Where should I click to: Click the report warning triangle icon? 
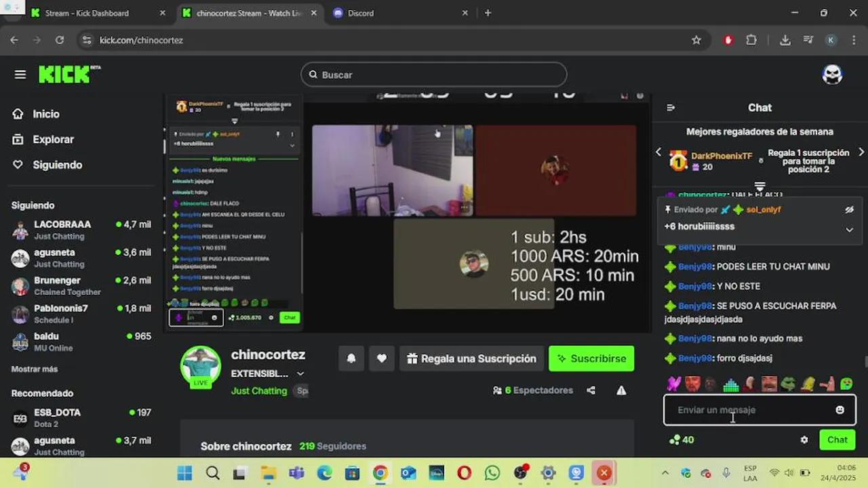point(621,390)
